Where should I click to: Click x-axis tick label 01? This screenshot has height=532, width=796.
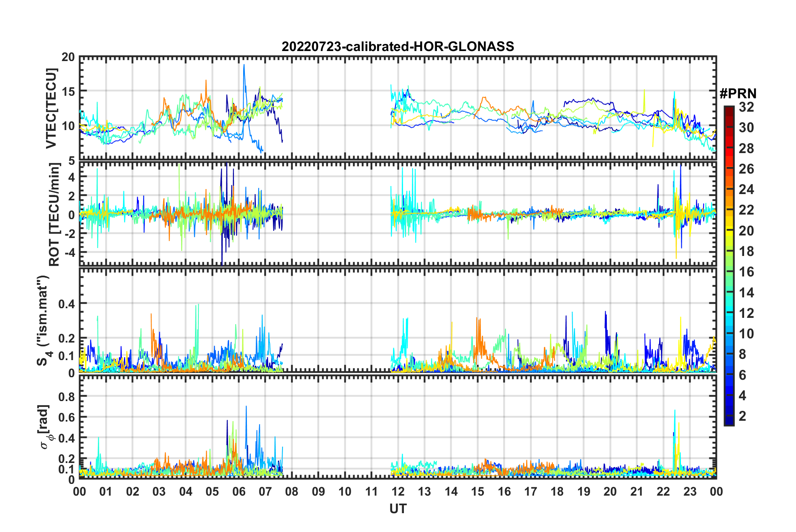click(106, 491)
